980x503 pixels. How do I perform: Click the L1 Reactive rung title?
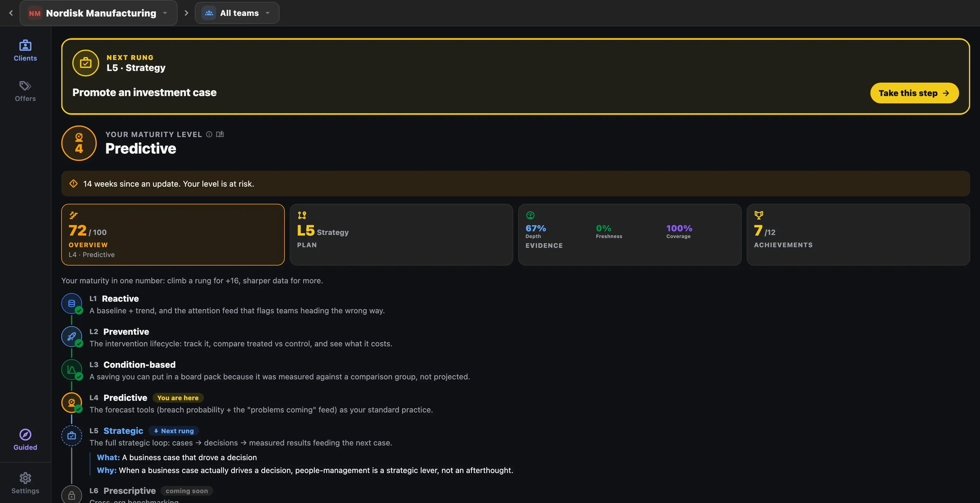click(120, 298)
